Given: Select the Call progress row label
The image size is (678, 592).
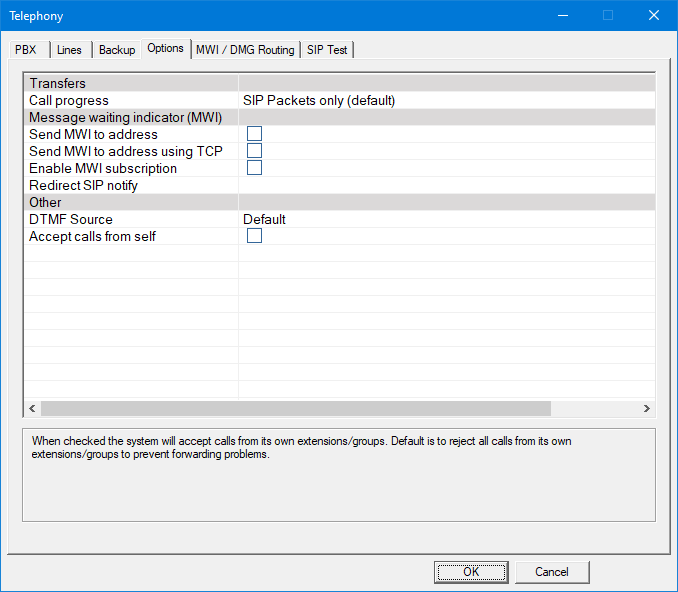Looking at the screenshot, I should coord(69,100).
